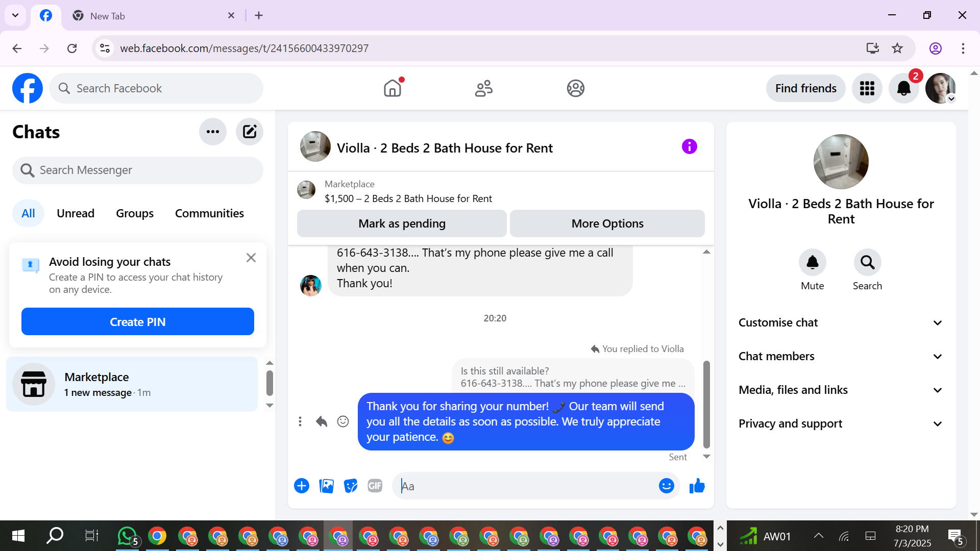Click the conversation information icon
Viewport: 980px width, 551px height.
pyautogui.click(x=689, y=147)
